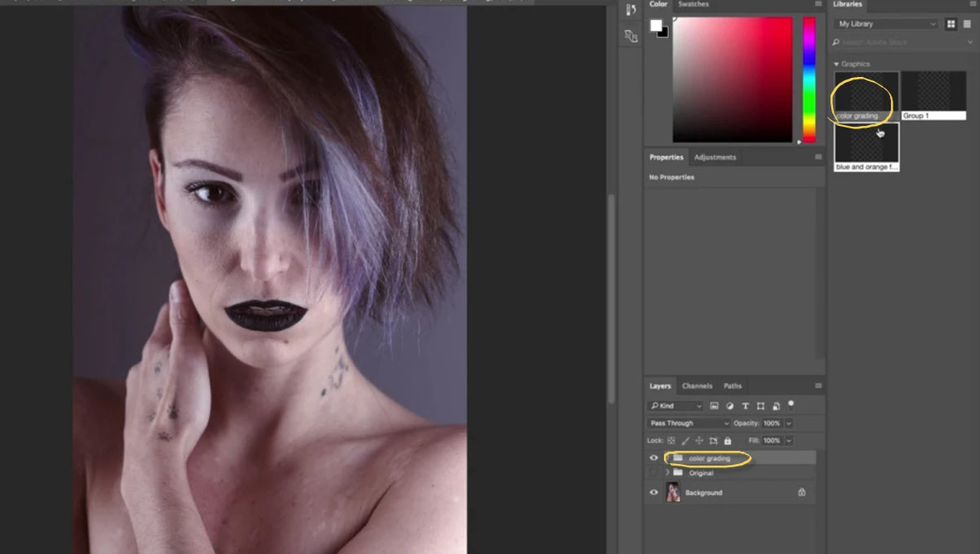The width and height of the screenshot is (980, 554).
Task: Lock transparent pixels icon
Action: [672, 441]
